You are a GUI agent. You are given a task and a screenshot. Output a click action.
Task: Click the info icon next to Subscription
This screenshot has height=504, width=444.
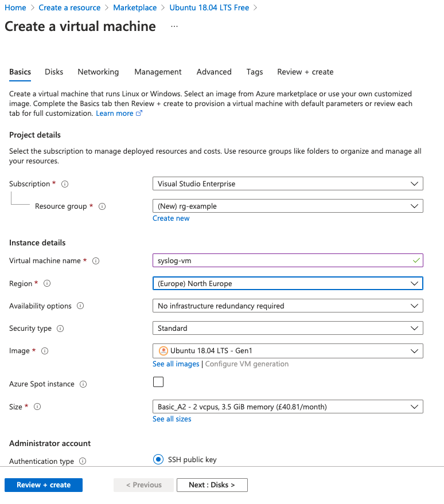pyautogui.click(x=65, y=184)
